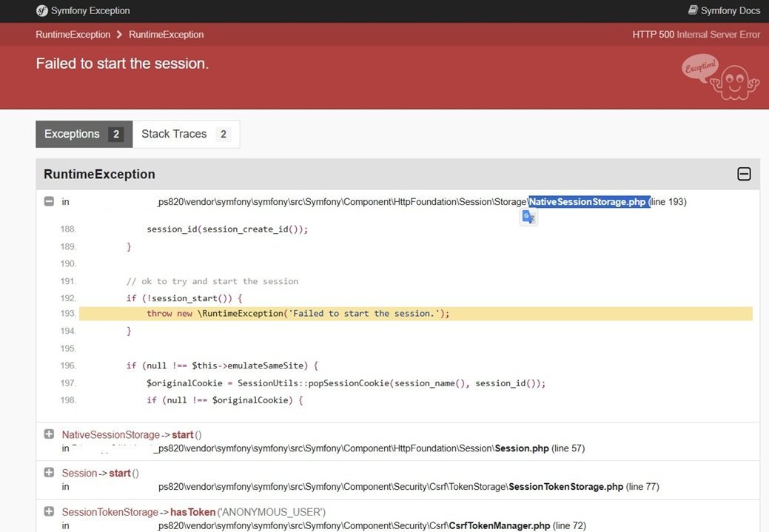Click the Symfony Docs book icon

tap(693, 10)
